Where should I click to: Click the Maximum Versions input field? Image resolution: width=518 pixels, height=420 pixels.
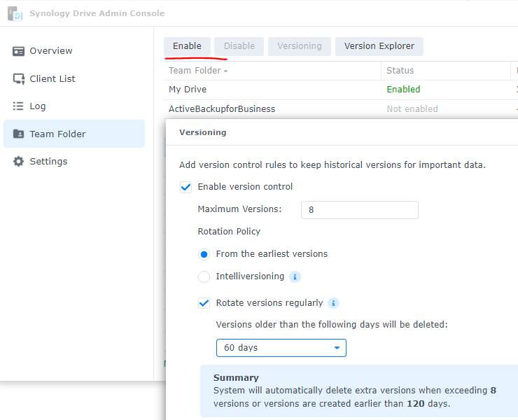click(x=359, y=210)
